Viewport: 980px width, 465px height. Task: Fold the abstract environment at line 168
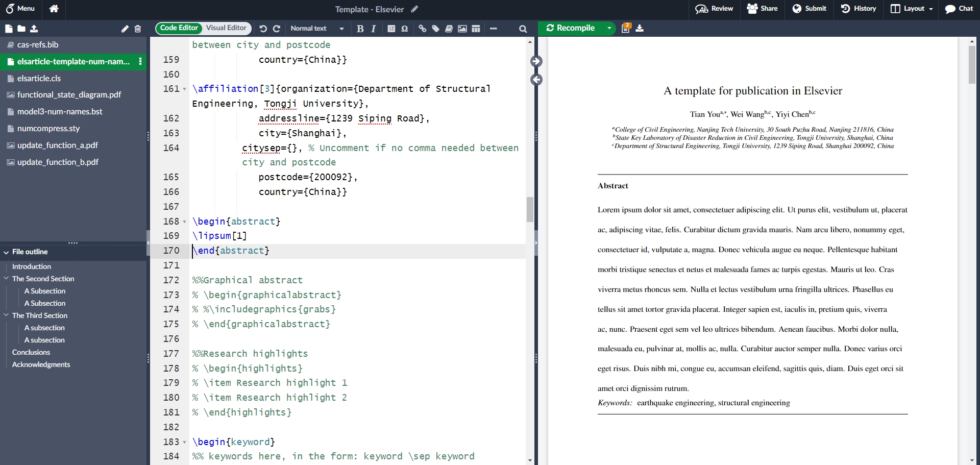184,222
